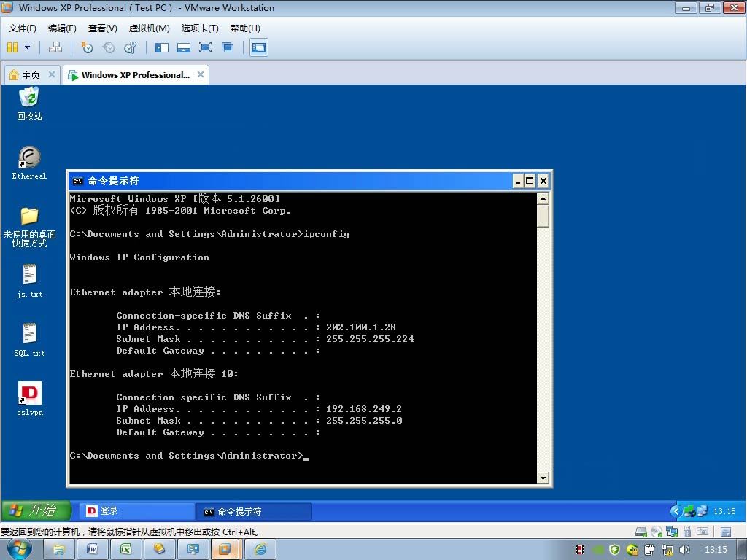The width and height of the screenshot is (747, 560).
Task: Switch to Unity mode icon
Action: pyautogui.click(x=228, y=47)
